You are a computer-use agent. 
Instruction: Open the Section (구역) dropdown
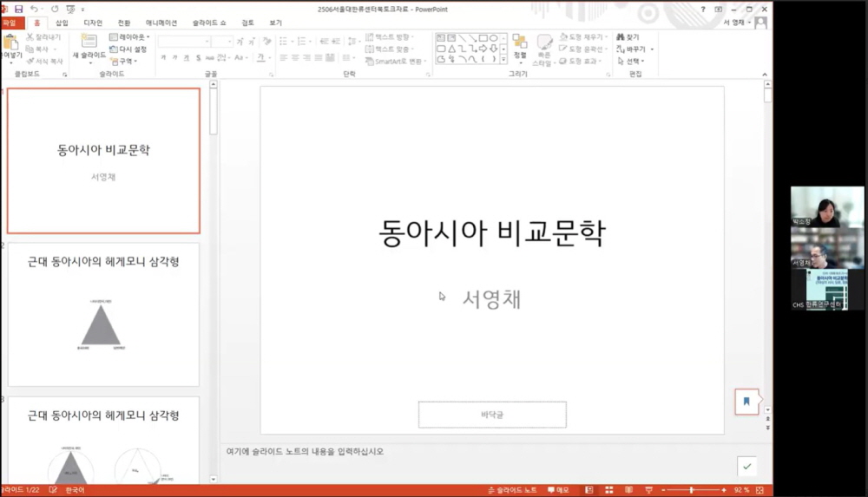pos(123,61)
